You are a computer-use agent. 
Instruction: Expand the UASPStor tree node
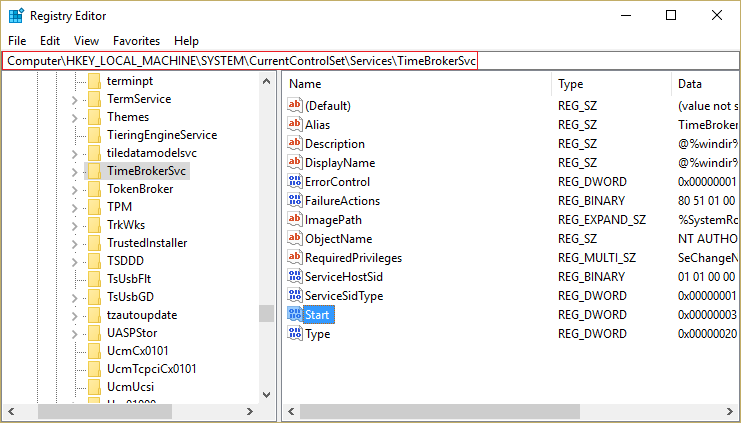click(x=75, y=333)
